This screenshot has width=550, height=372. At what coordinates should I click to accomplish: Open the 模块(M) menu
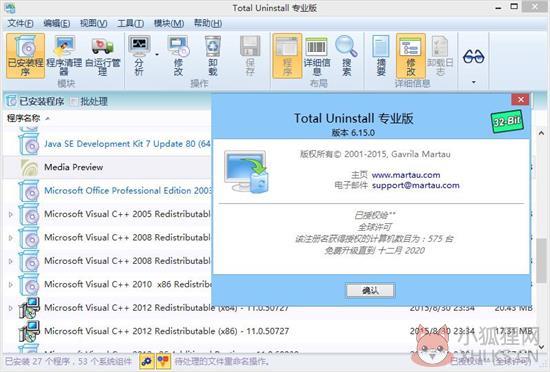point(169,23)
